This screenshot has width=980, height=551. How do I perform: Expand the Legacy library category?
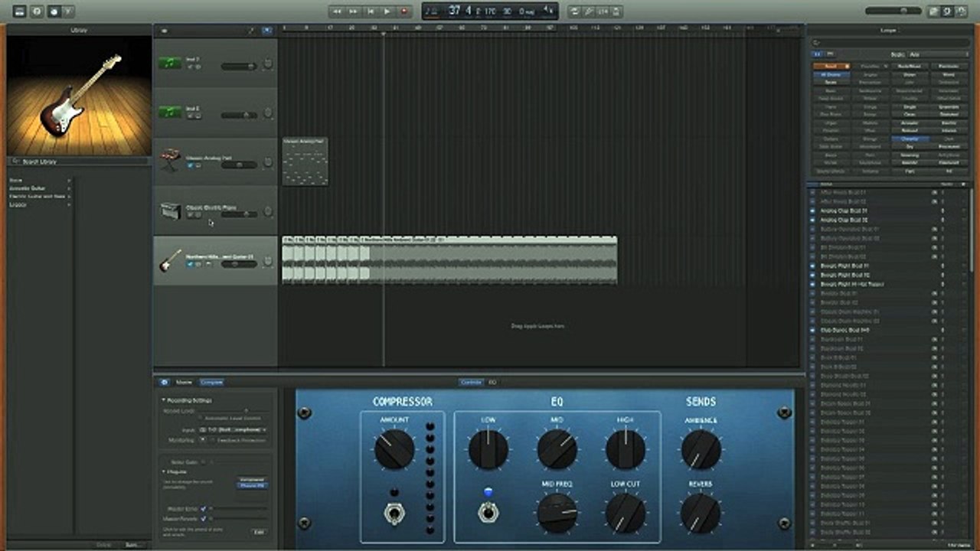40,205
